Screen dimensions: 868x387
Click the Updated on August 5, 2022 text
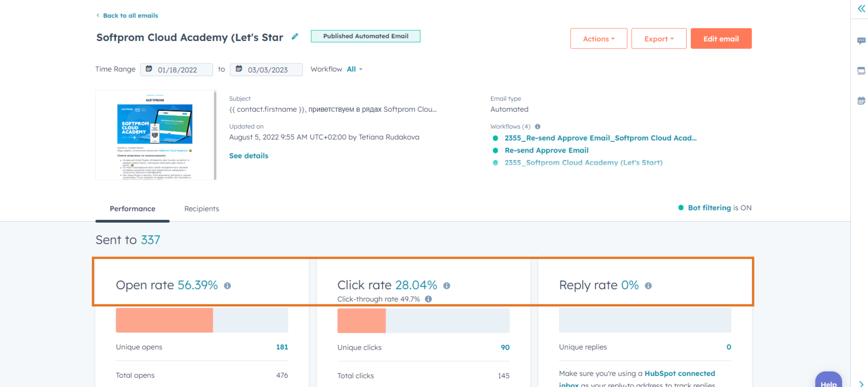tap(324, 137)
